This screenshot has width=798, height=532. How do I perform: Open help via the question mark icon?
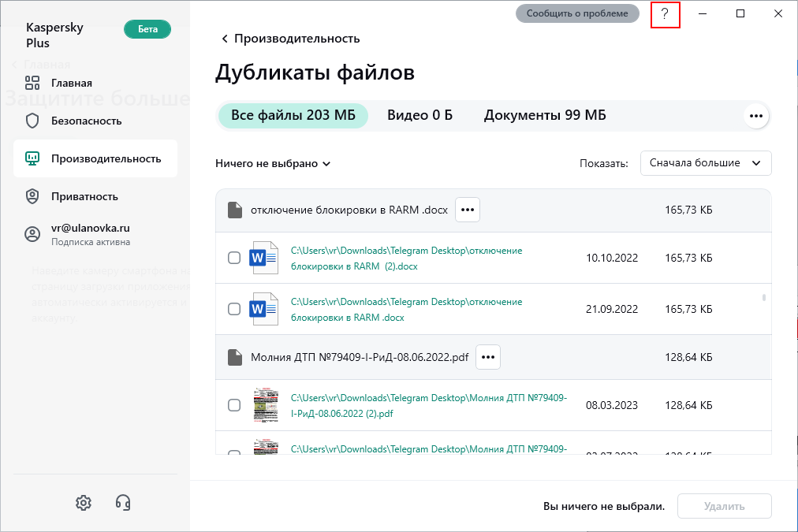click(x=665, y=14)
